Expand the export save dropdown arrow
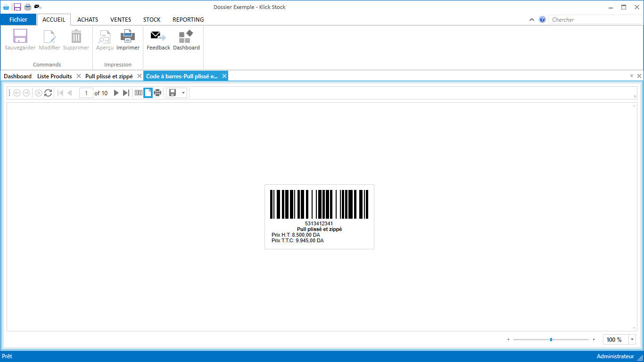 click(x=183, y=93)
